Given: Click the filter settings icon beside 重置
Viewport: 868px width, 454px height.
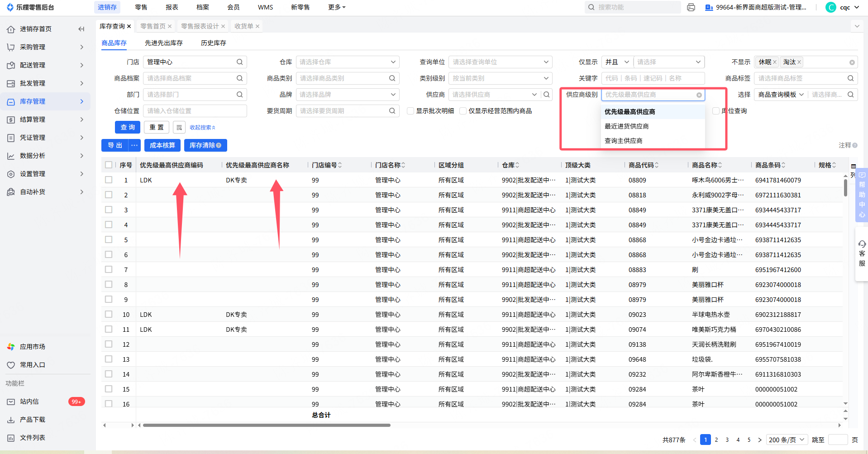Looking at the screenshot, I should [x=179, y=128].
